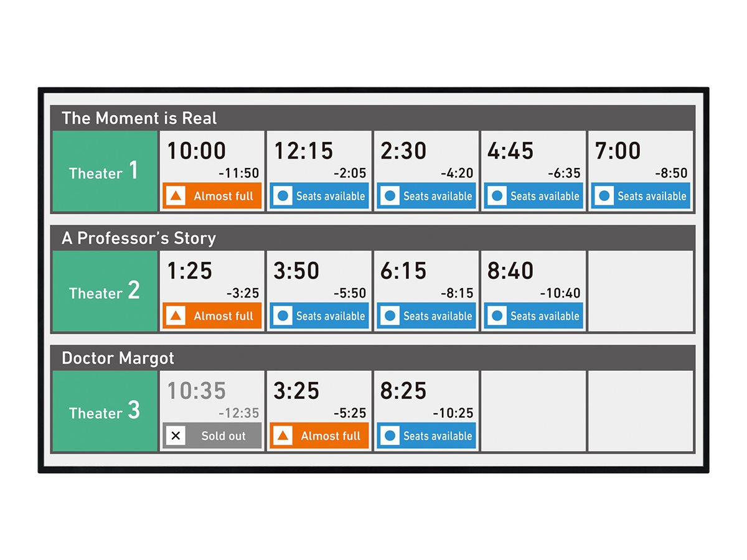Click the X icon on Sold out badge
This screenshot has width=747, height=560.
176,436
